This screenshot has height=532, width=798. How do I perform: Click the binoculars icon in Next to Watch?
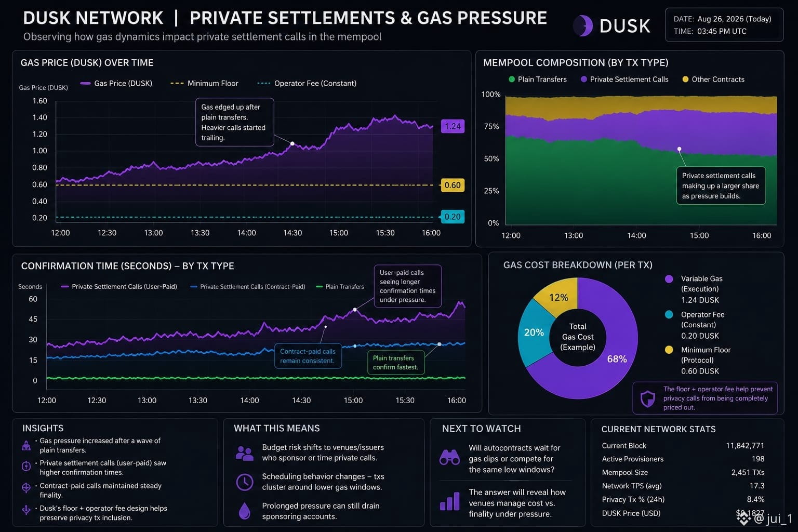tap(449, 457)
